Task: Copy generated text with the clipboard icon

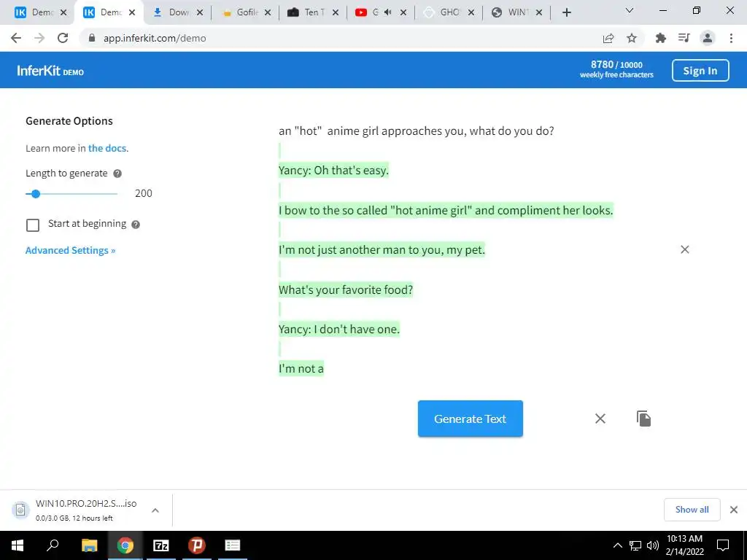Action: click(x=643, y=419)
